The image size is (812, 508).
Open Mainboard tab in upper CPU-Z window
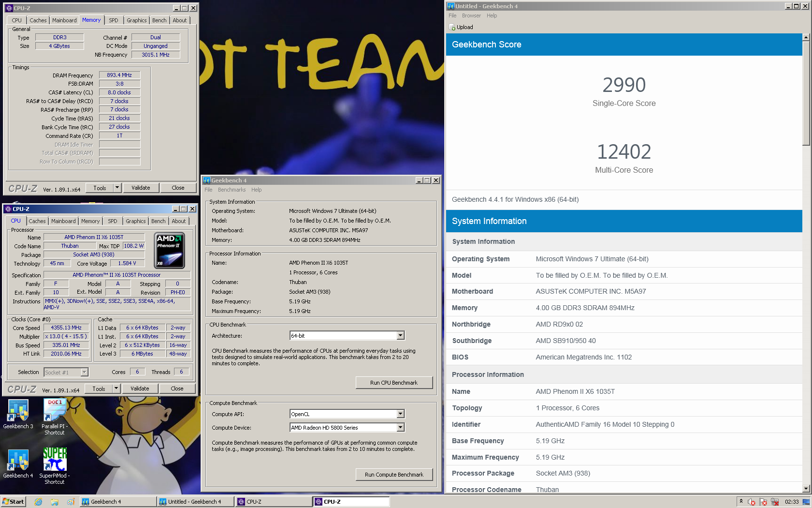point(64,20)
